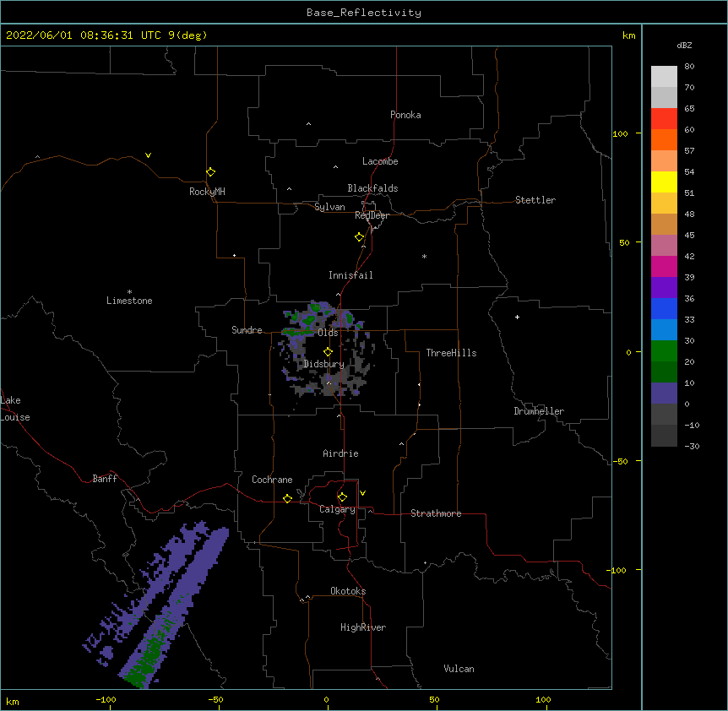Click the Olds city label
Image resolution: width=728 pixels, height=711 pixels.
pyautogui.click(x=328, y=333)
